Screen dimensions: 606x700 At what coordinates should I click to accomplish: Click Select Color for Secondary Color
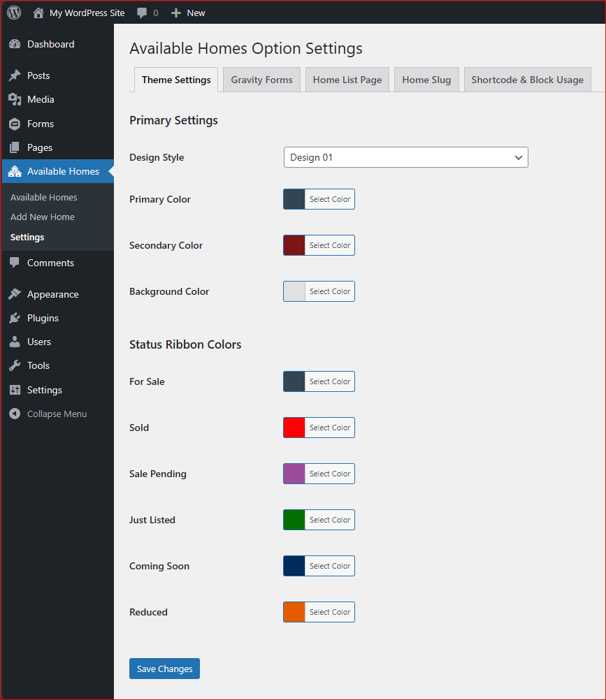pyautogui.click(x=330, y=245)
